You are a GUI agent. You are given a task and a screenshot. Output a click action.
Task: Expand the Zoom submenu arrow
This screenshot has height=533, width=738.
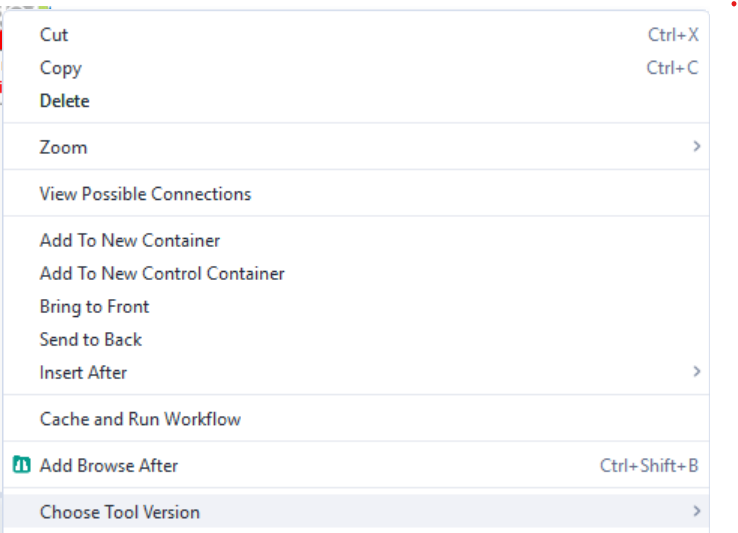[x=696, y=147]
